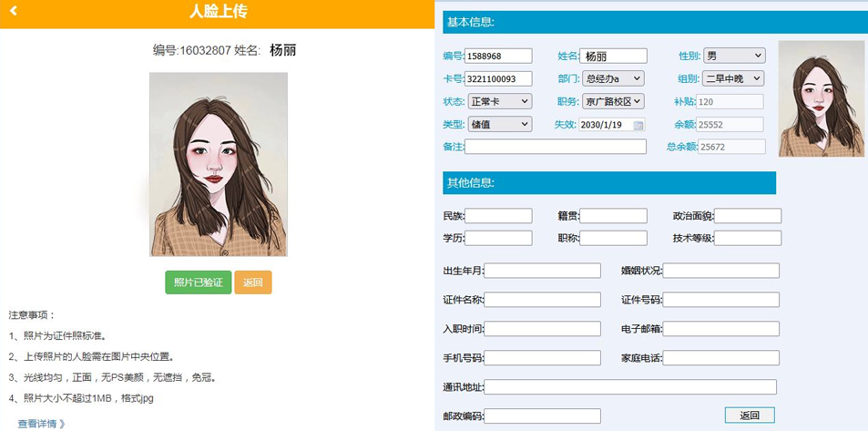Click the 编号:16032807 text
868x431 pixels.
191,50
